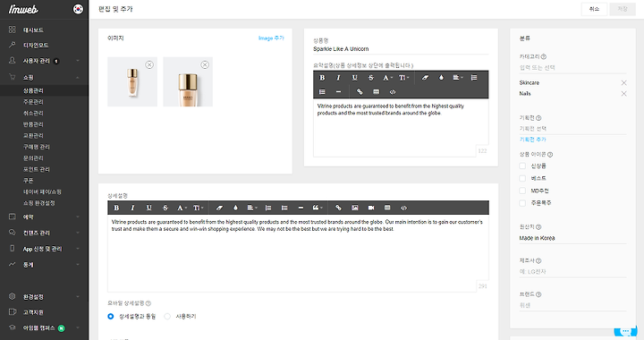
Task: Insert a table in the detailed editor
Action: click(387, 208)
